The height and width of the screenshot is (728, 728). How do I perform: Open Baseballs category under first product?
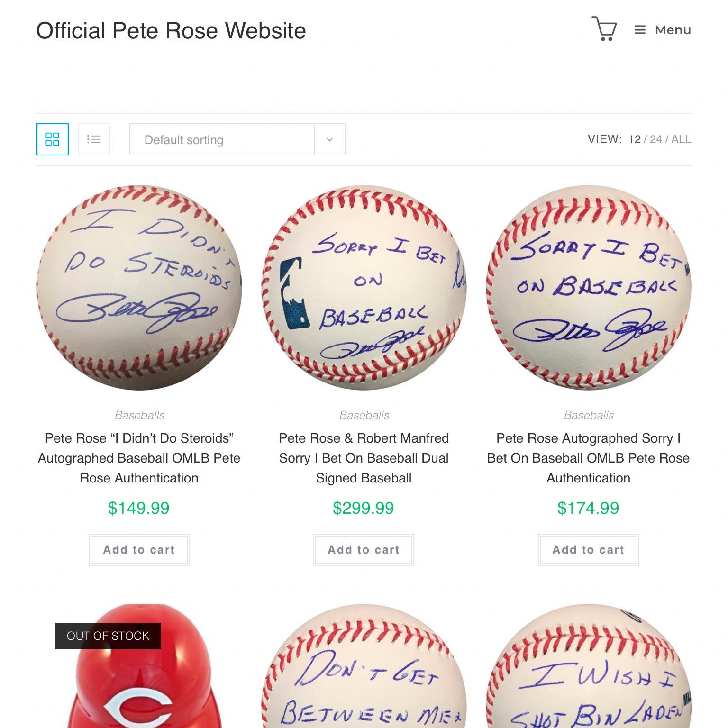click(x=139, y=415)
